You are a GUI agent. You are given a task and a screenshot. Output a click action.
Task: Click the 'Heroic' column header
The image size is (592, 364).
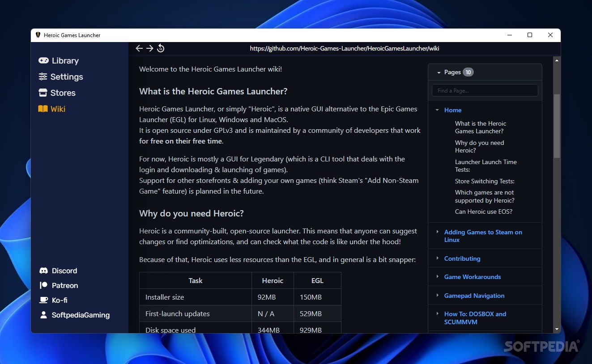point(273,280)
